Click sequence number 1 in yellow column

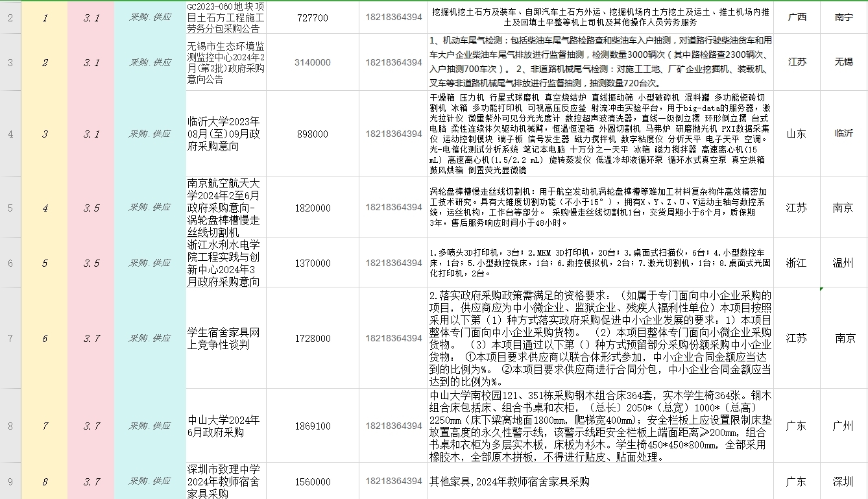pos(44,18)
